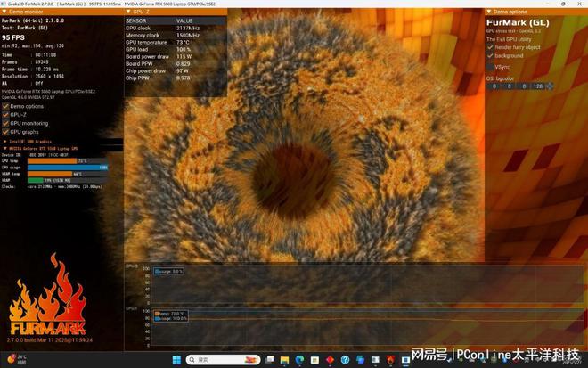The height and width of the screenshot is (368, 588).
Task: Click the first OSI bgcolor value field
Action: point(494,86)
